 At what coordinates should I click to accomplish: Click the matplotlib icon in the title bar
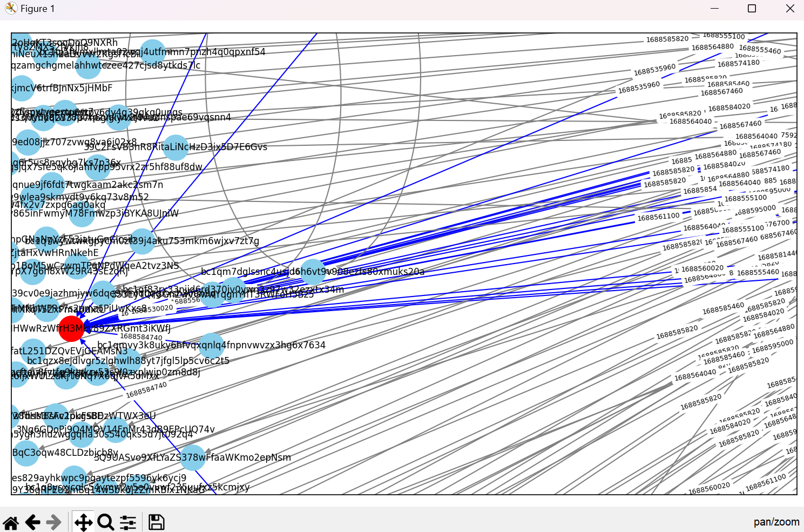[11, 9]
